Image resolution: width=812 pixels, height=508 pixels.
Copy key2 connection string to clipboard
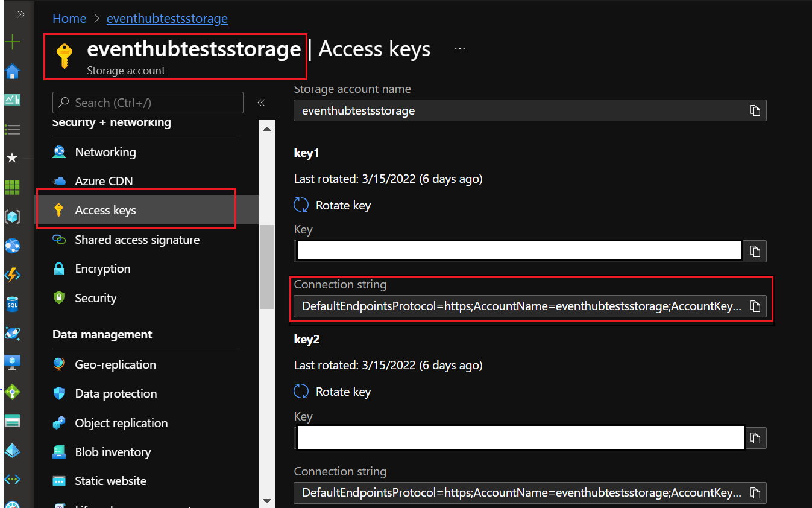[755, 493]
